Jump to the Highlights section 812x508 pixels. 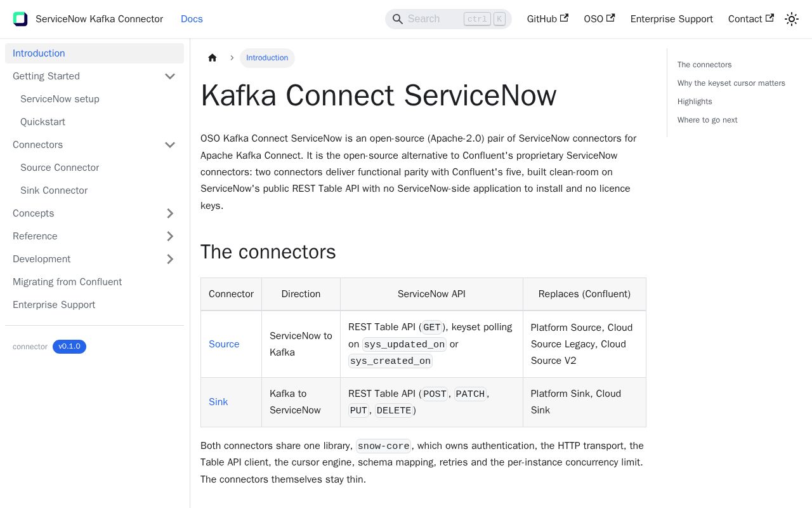[x=695, y=102]
